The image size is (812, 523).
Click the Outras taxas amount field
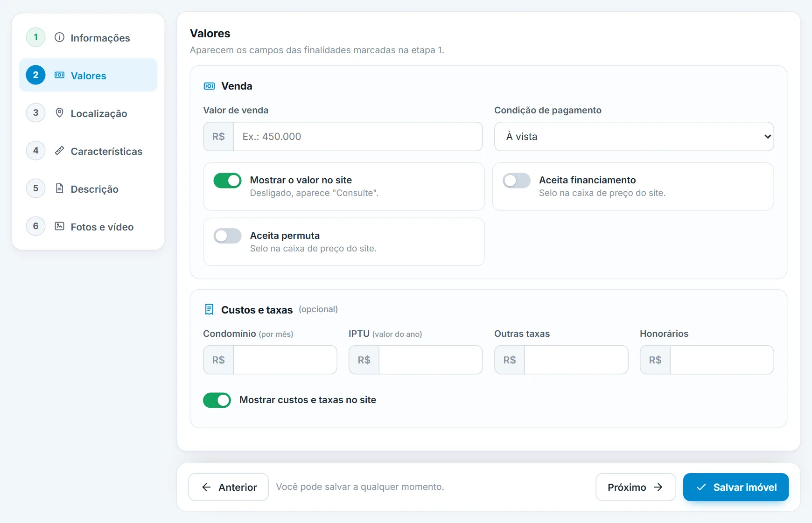click(576, 360)
